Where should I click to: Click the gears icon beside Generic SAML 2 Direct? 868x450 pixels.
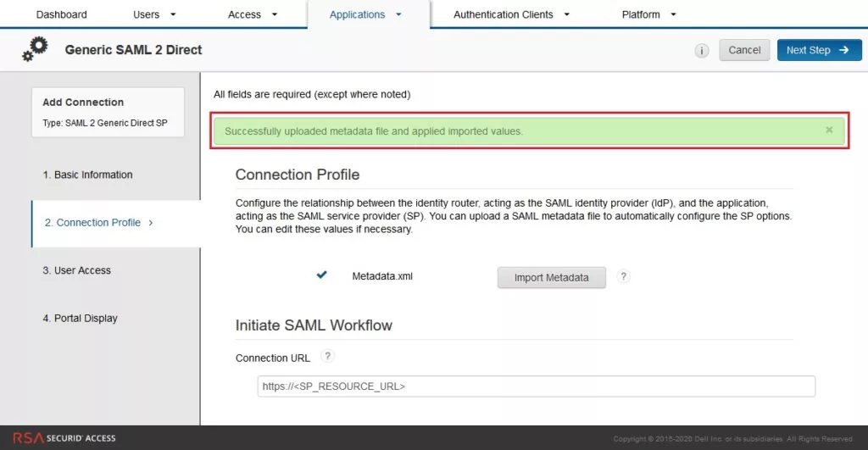[x=35, y=49]
